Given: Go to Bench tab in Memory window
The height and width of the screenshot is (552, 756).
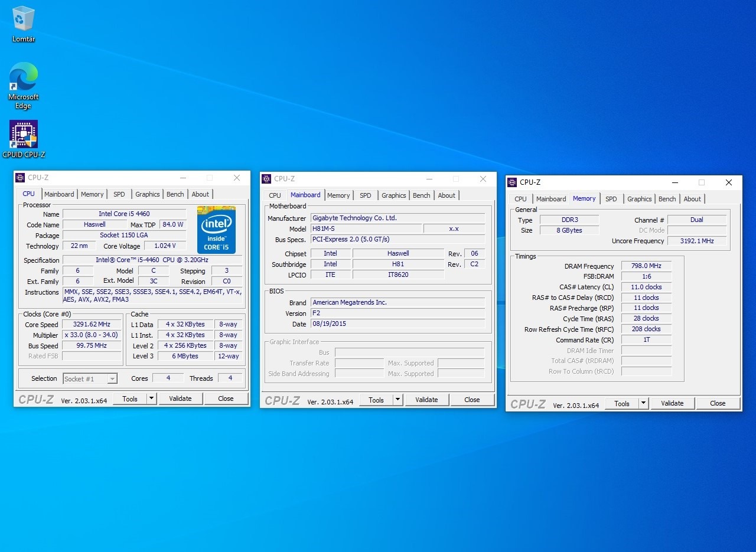Looking at the screenshot, I should coord(667,199).
